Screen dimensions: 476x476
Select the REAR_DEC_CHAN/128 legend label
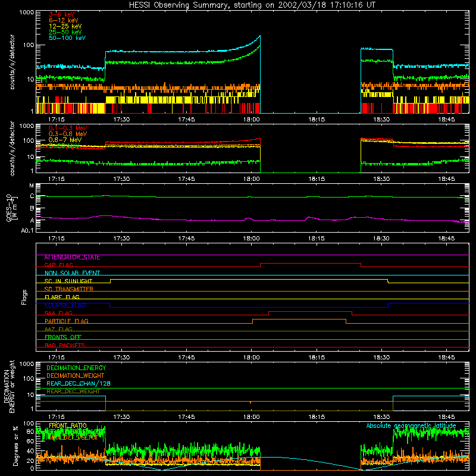tap(79, 384)
